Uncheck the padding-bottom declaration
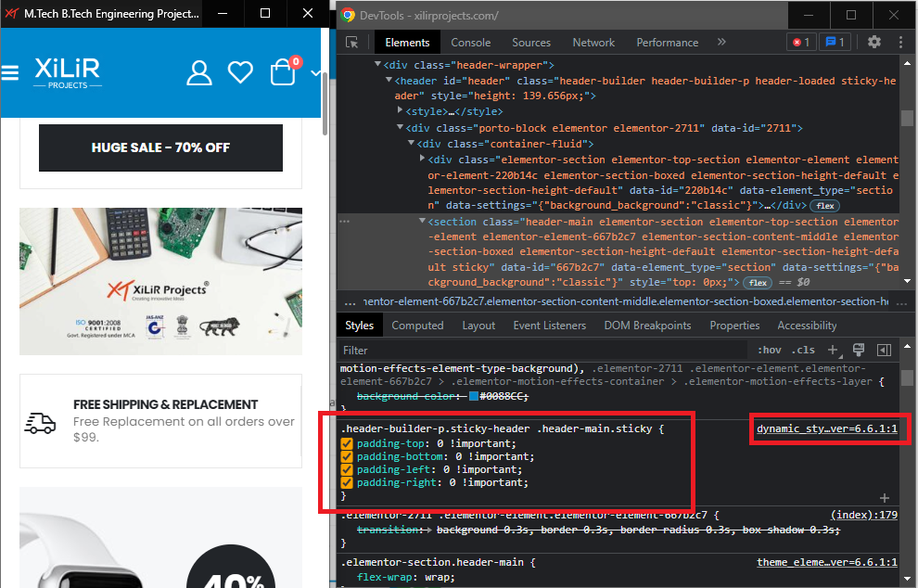The width and height of the screenshot is (918, 588). 347,456
